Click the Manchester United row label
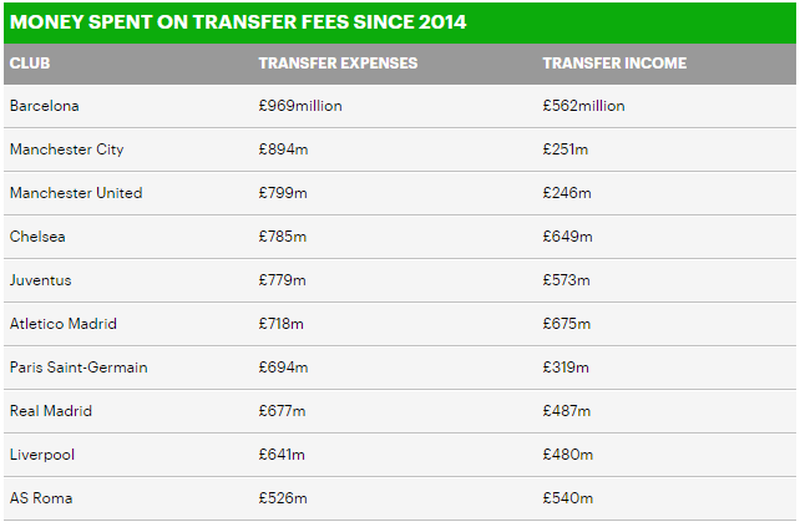 (x=76, y=193)
